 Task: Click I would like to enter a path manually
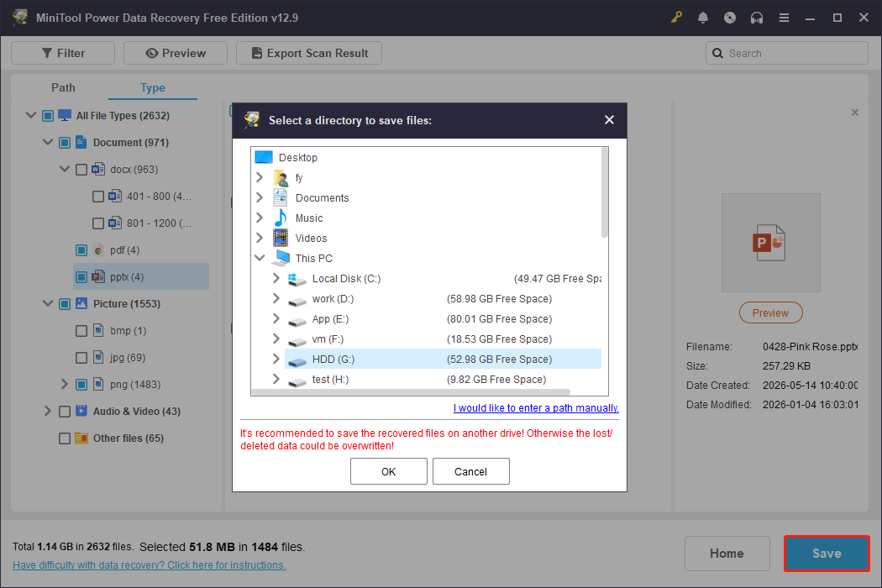pyautogui.click(x=536, y=408)
